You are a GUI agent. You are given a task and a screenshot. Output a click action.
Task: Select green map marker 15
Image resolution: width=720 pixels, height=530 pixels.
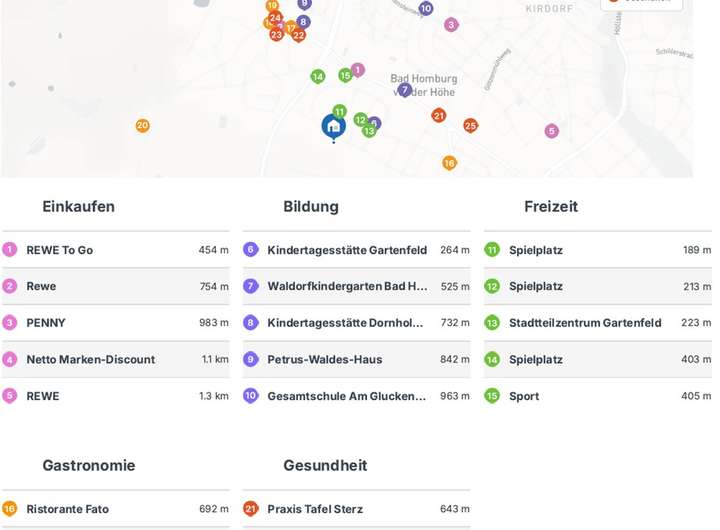[x=345, y=75]
